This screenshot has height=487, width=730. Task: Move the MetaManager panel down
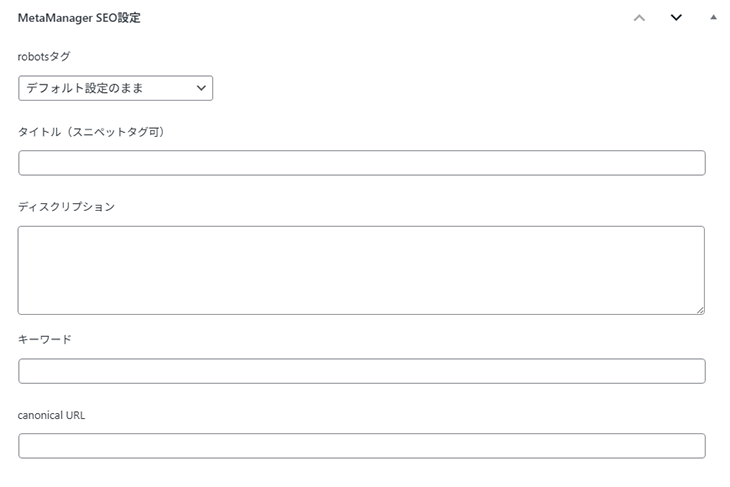click(676, 17)
